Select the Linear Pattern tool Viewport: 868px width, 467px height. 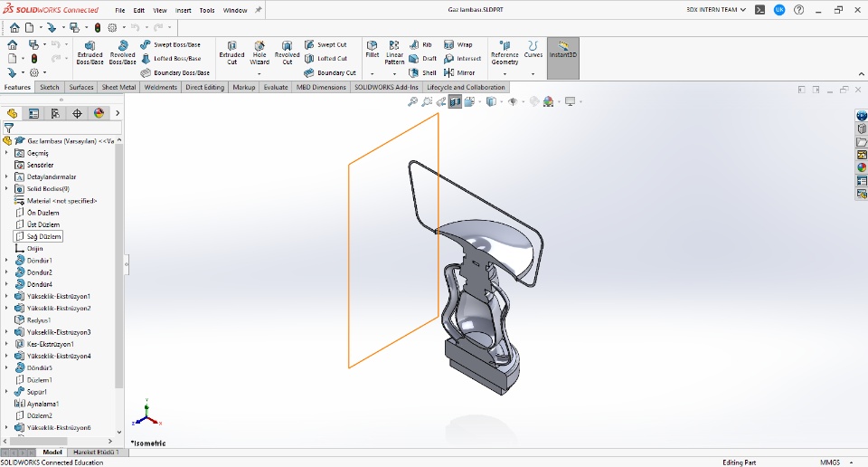[394, 52]
